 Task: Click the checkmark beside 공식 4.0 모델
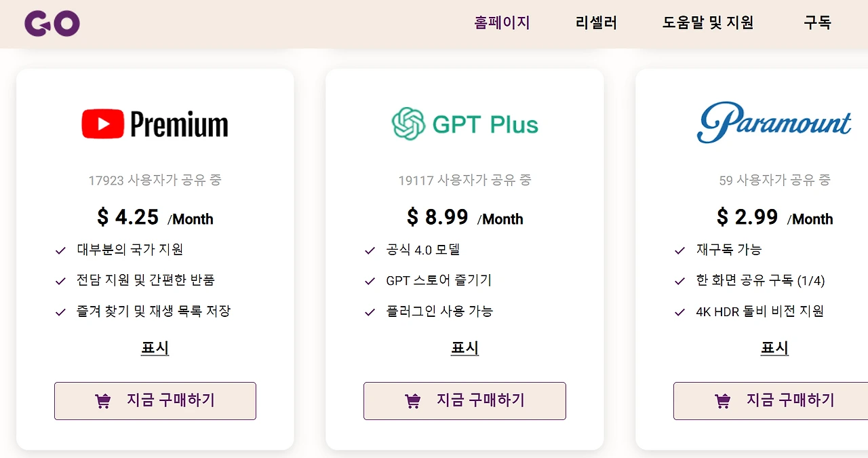click(370, 250)
